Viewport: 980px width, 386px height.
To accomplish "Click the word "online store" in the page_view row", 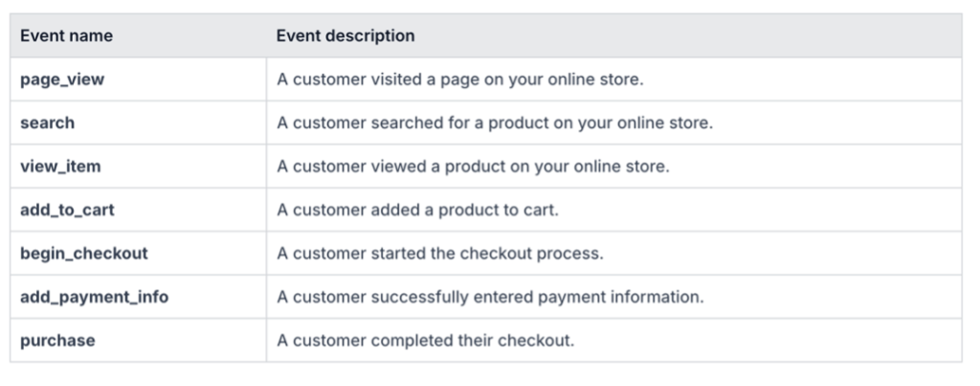I will (x=593, y=79).
